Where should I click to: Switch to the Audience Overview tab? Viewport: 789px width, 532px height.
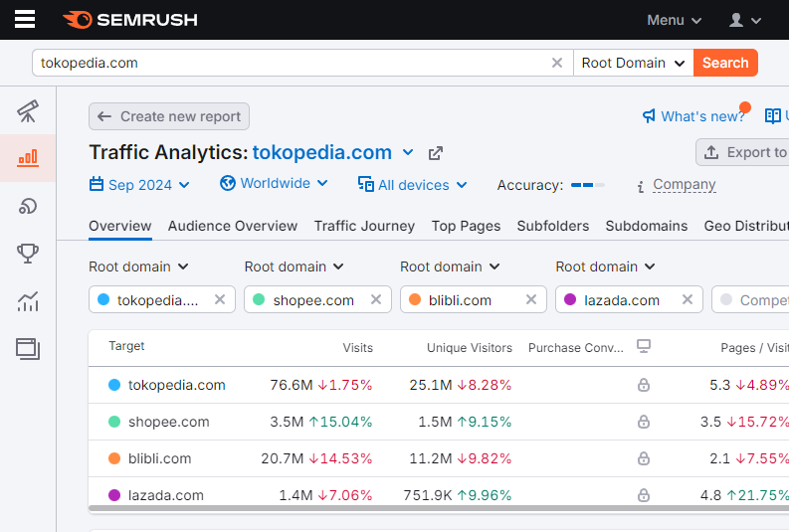pyautogui.click(x=233, y=227)
